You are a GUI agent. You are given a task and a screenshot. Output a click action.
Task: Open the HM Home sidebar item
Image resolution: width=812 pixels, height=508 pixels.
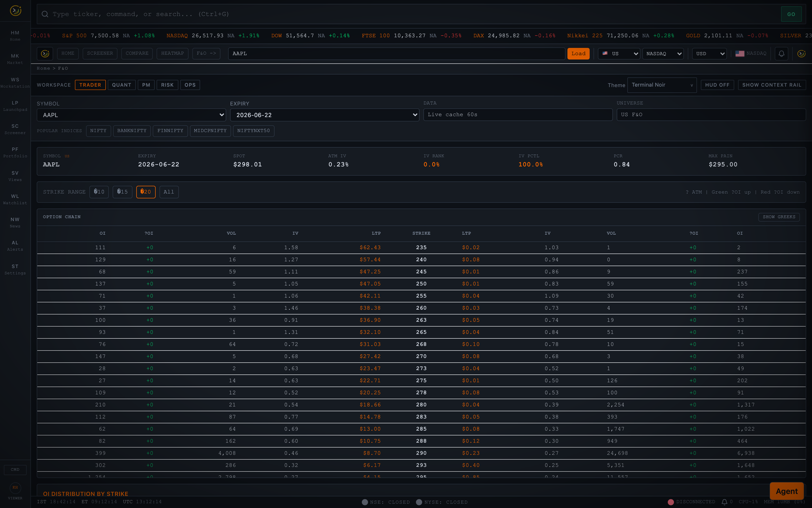coord(15,36)
